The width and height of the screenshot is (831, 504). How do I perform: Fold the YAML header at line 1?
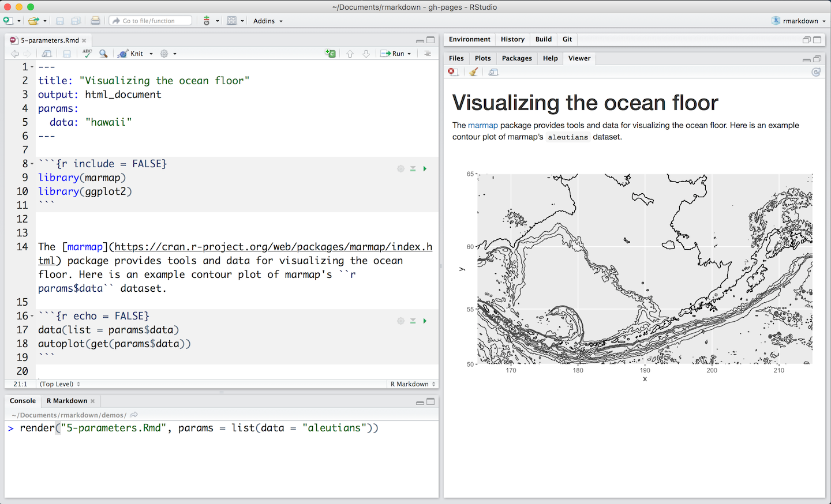32,67
